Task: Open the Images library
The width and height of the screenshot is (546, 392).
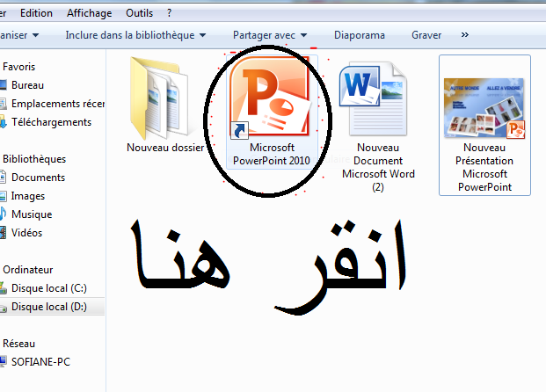Action: pos(28,196)
